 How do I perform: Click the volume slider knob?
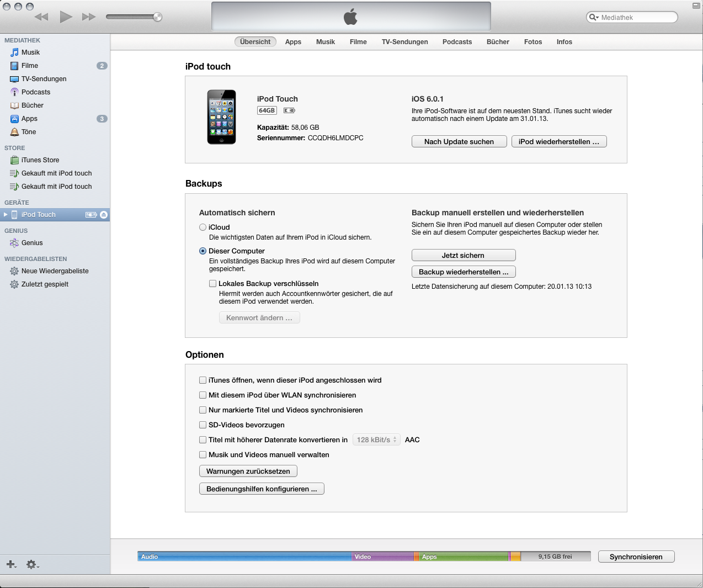click(157, 17)
